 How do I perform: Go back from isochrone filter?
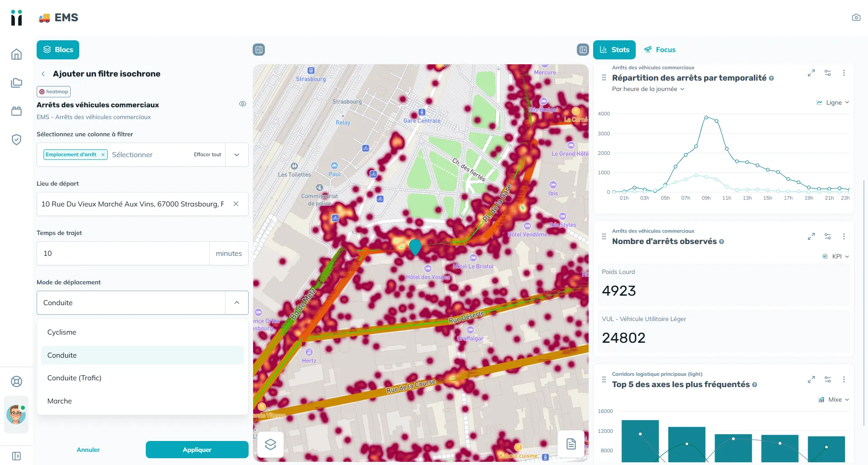pos(43,74)
